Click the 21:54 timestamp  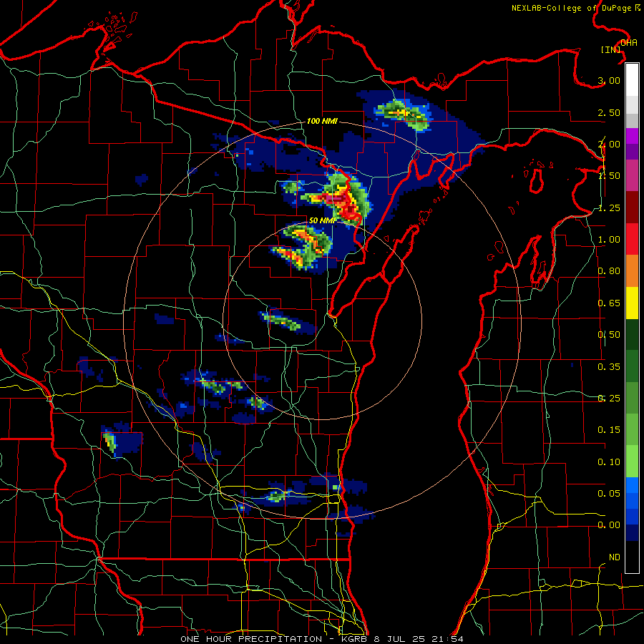click(447, 639)
